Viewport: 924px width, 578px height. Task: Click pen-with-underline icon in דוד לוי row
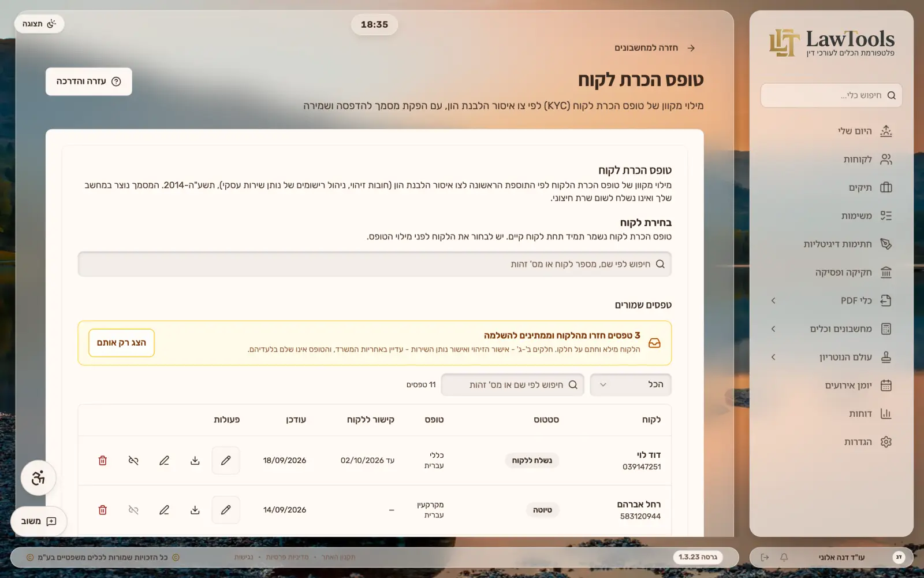164,461
